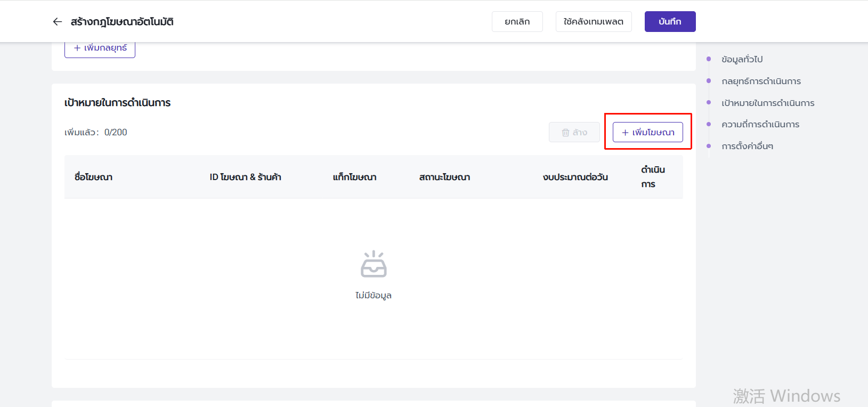Select the ID โฆษณา & ร้านค้า column header
Viewport: 868px width, 407px height.
(245, 177)
